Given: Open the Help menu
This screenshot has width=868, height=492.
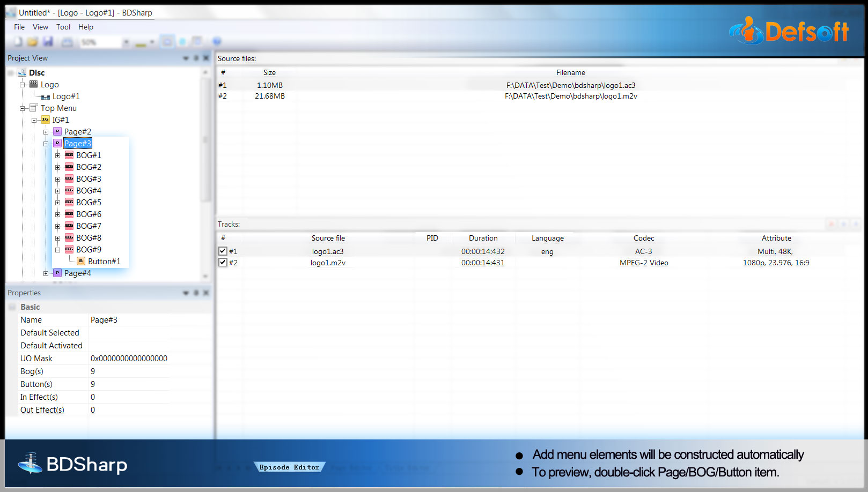Looking at the screenshot, I should coord(86,27).
